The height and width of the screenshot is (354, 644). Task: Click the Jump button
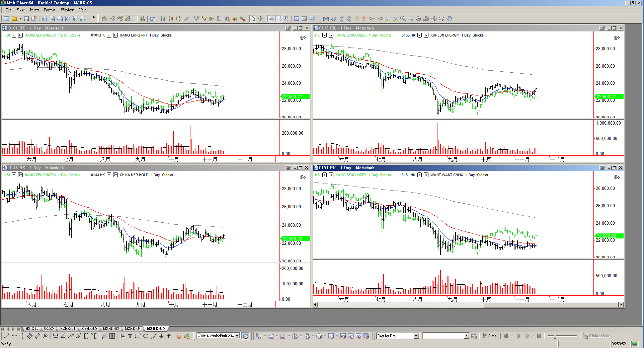[x=489, y=336]
